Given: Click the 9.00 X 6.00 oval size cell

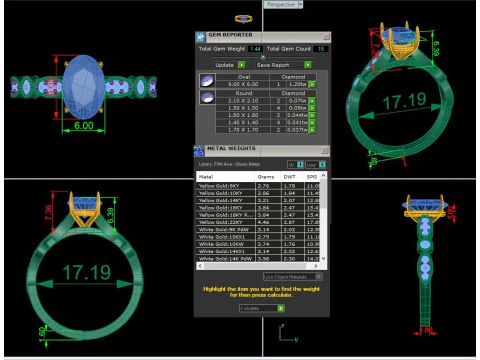Looking at the screenshot, I should [243, 84].
